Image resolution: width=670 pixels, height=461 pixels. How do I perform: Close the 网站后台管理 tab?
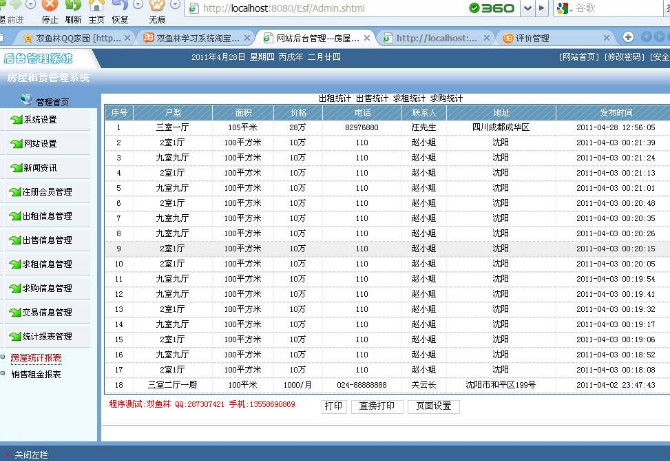(367, 38)
